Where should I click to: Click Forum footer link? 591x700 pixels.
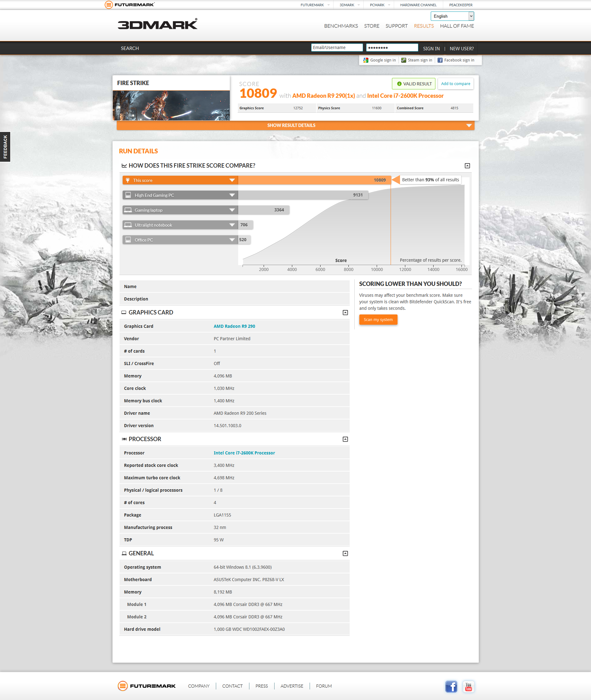point(324,686)
